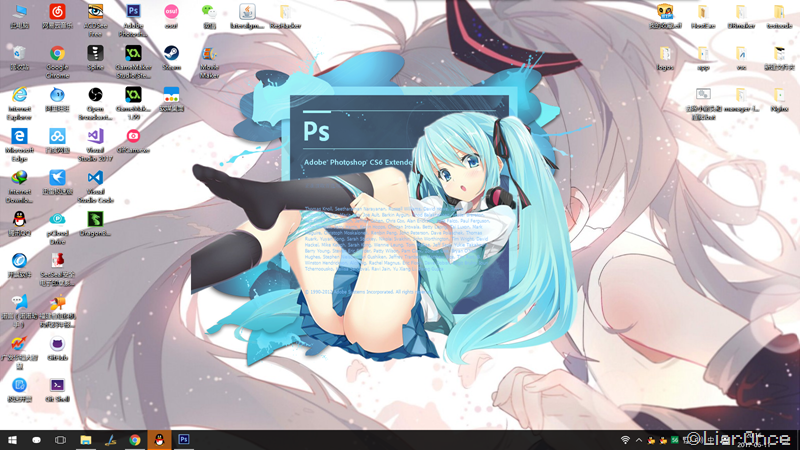
Task: Open the pCloud Drive shortcut
Action: click(x=57, y=219)
